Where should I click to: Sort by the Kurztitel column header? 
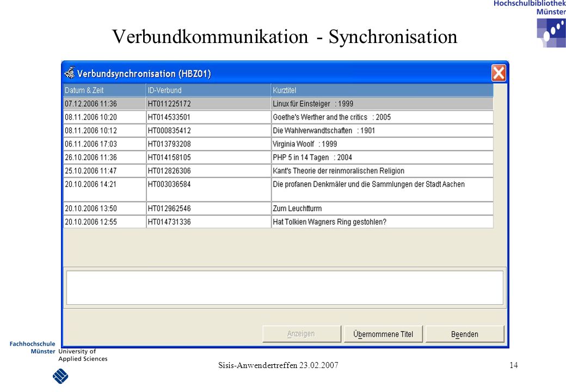(382, 90)
